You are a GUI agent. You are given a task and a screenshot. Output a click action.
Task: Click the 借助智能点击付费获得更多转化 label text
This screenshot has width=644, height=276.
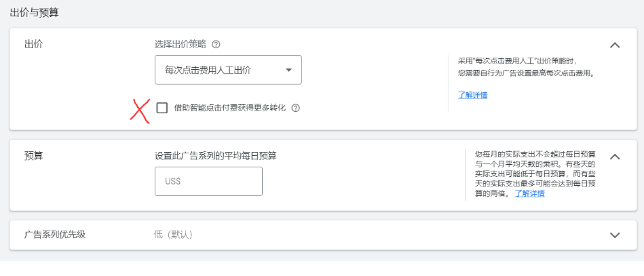[230, 108]
